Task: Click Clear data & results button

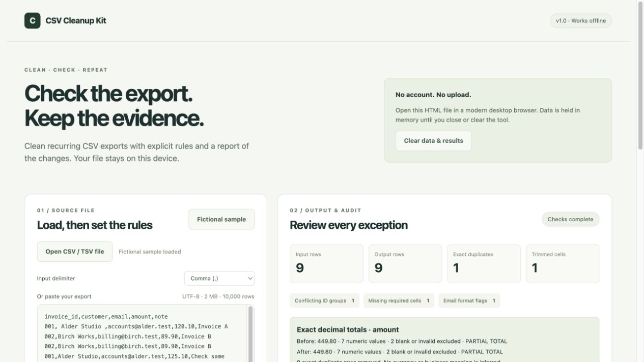Action: pos(434,141)
